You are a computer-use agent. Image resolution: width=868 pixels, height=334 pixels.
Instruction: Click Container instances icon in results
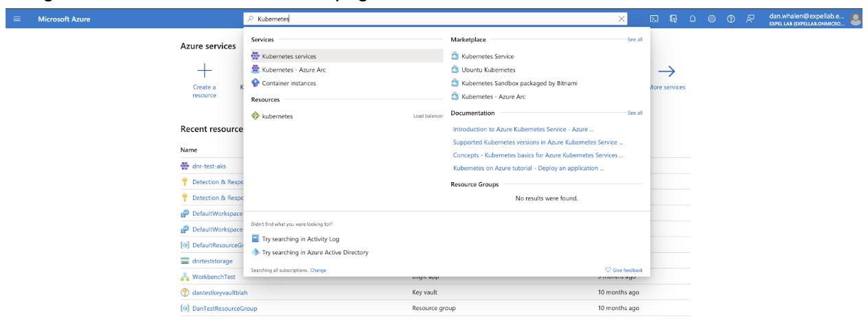[x=255, y=83]
